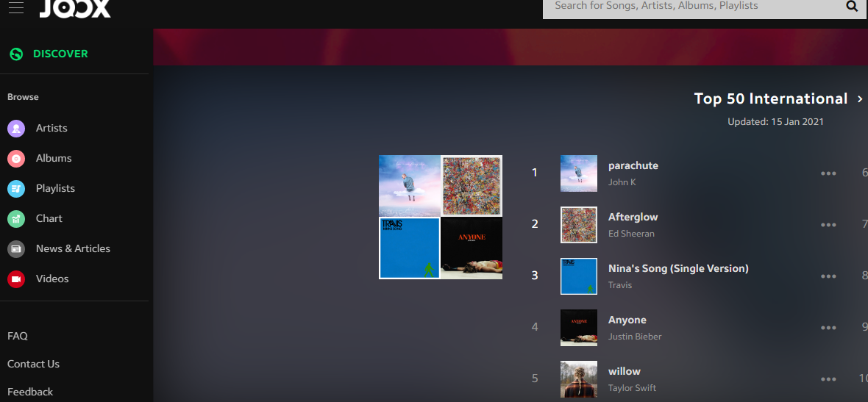Click the News & Articles icon
The height and width of the screenshot is (402, 868).
[x=16, y=249]
